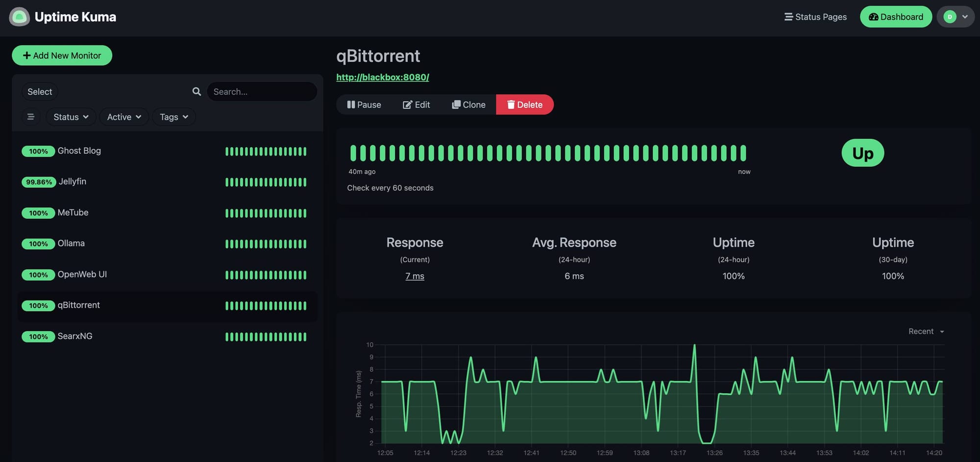Image resolution: width=980 pixels, height=462 pixels.
Task: Open the http://blackbox:8080/ link
Action: tap(383, 77)
